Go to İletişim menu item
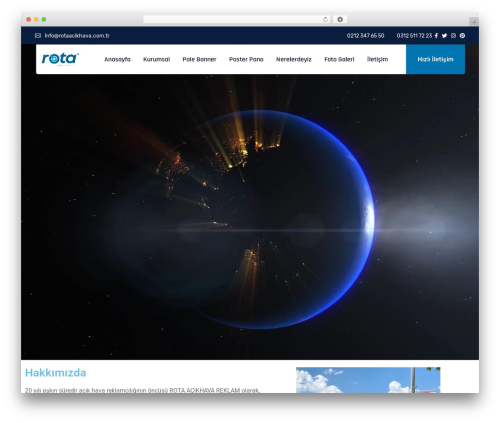The width and height of the screenshot is (500, 423). (377, 59)
